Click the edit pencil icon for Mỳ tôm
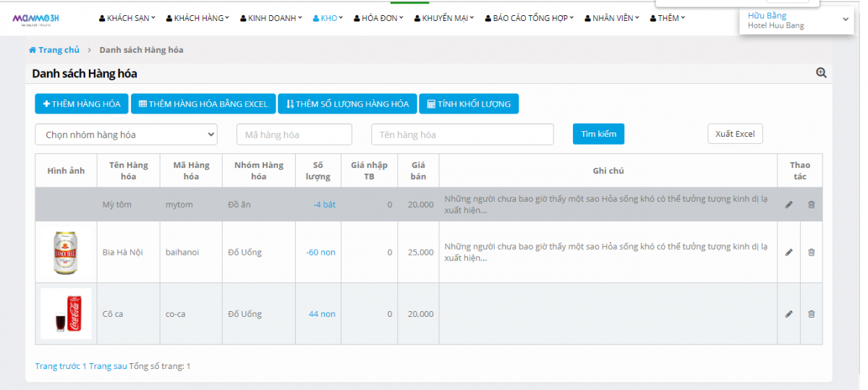Image resolution: width=868 pixels, height=390 pixels. [x=788, y=205]
